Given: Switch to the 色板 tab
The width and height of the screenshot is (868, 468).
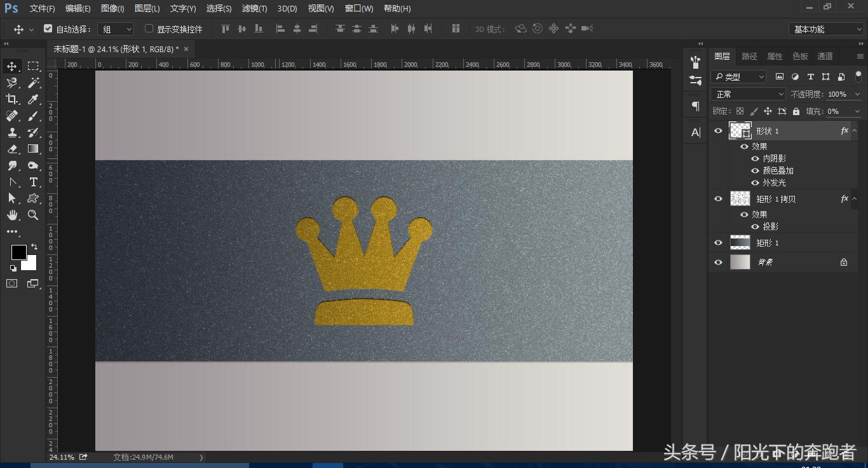Looking at the screenshot, I should pos(800,57).
